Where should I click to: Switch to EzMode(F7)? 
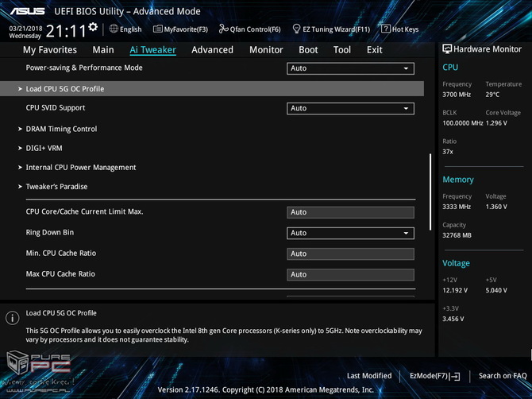(435, 376)
